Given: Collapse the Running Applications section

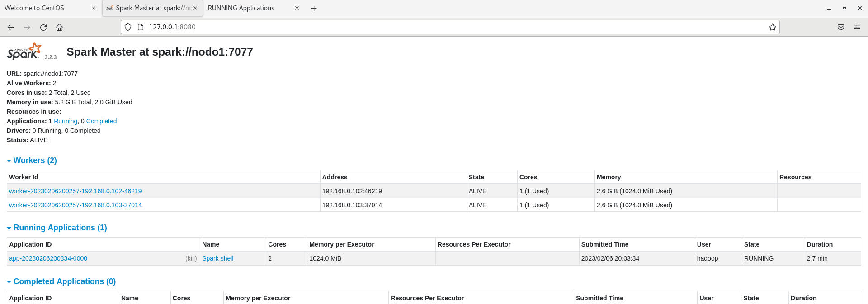Looking at the screenshot, I should (x=57, y=228).
